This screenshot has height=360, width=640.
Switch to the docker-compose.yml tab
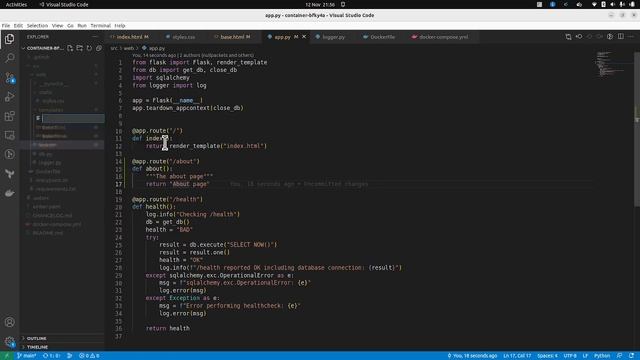click(x=444, y=37)
